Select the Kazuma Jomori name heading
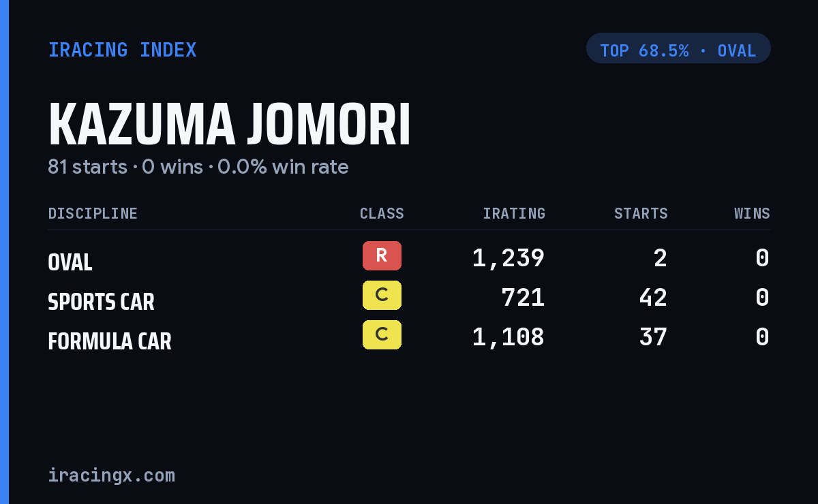The height and width of the screenshot is (504, 818). coord(230,125)
